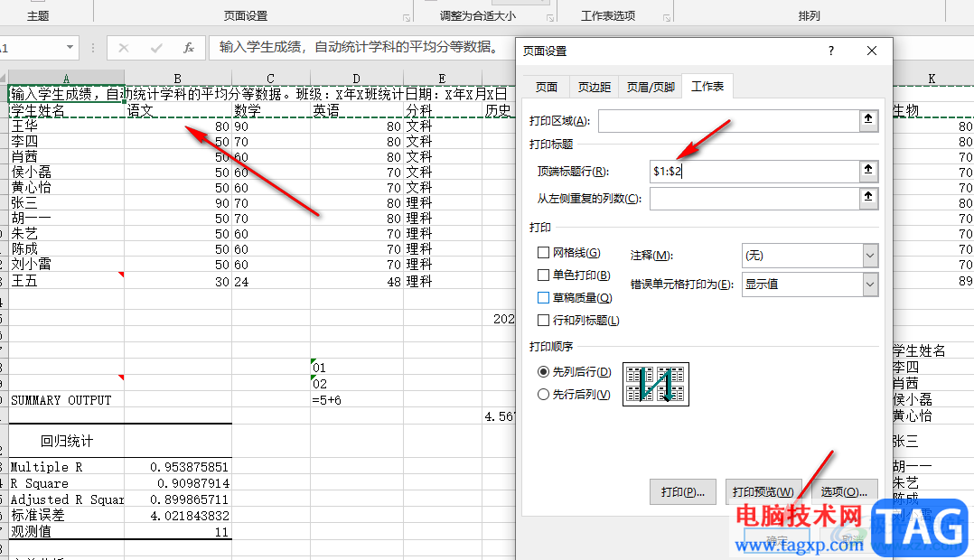Select the 标准误差 cell
Viewport: 974px width, 560px height.
point(66,516)
